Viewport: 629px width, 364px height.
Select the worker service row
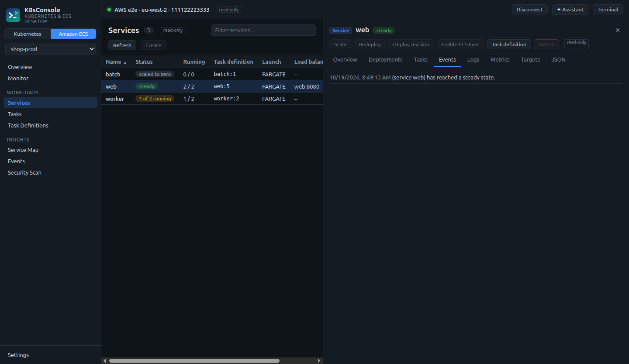[212, 99]
